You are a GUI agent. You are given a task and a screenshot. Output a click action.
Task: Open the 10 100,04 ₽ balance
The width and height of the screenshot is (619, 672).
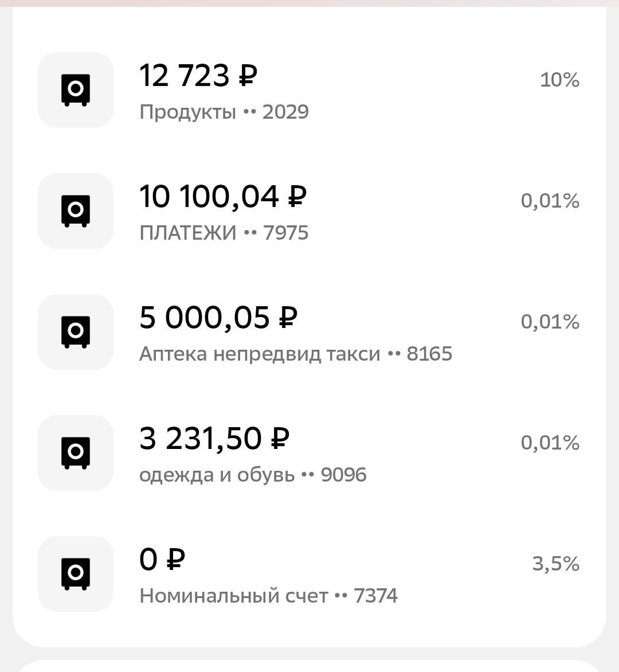point(223,197)
